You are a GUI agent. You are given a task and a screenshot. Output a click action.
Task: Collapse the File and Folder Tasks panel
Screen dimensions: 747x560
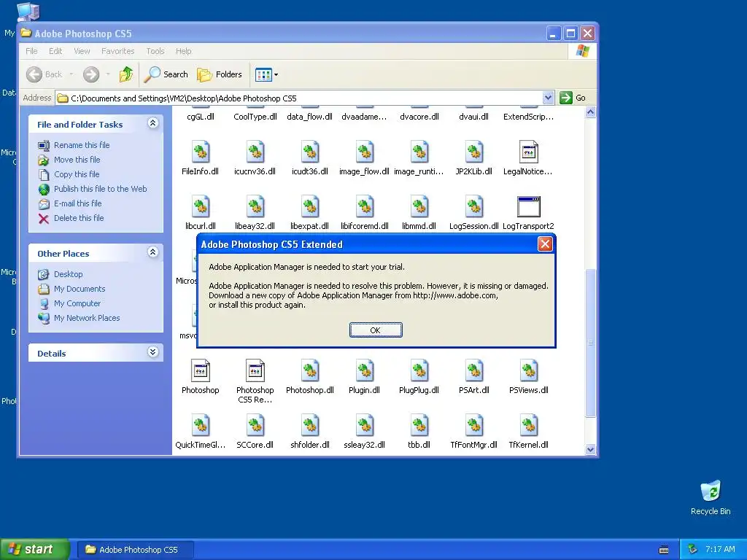153,123
